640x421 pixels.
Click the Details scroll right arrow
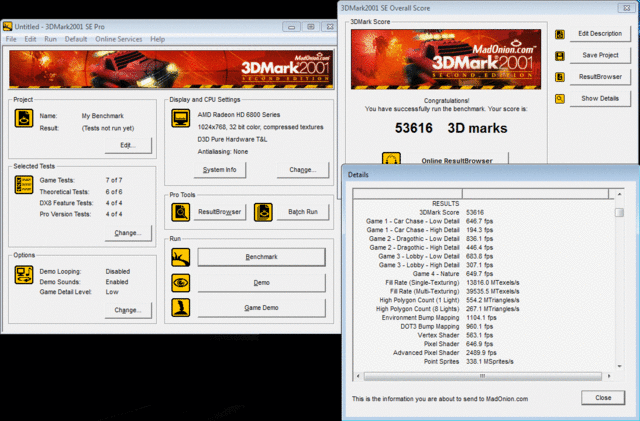(609, 376)
